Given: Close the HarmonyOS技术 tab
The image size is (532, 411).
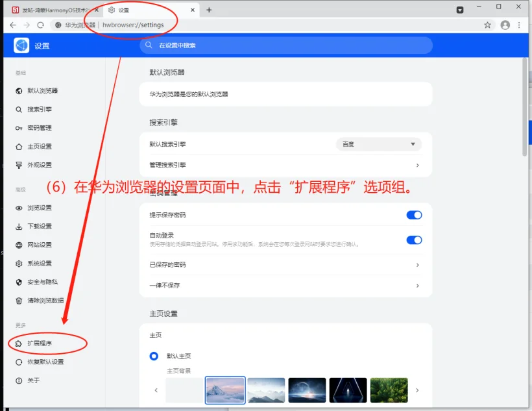Looking at the screenshot, I should pos(97,10).
